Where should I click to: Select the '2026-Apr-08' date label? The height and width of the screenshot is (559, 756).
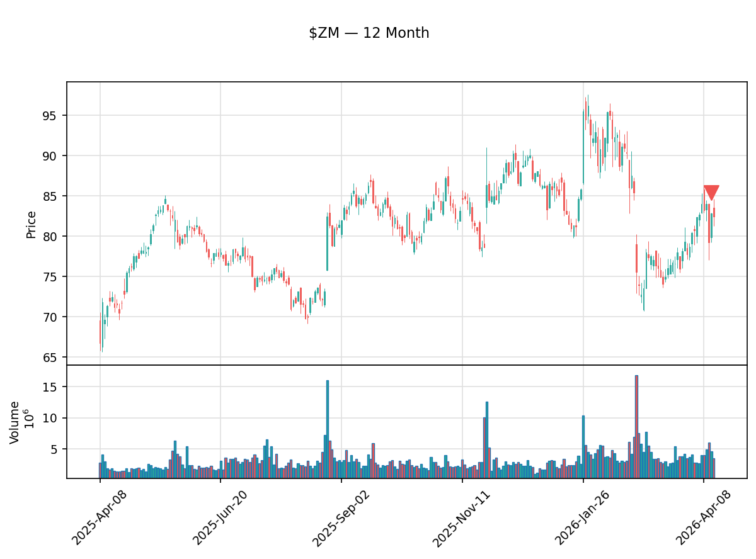[x=704, y=518]
